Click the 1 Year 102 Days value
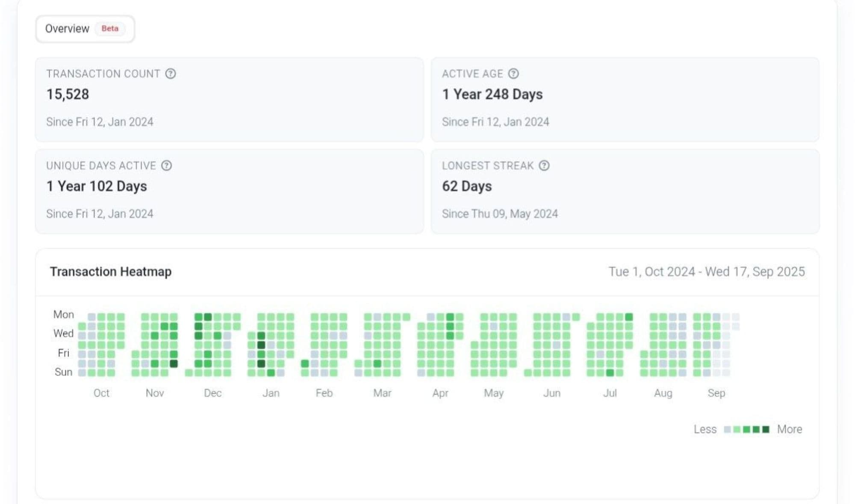 pos(97,186)
